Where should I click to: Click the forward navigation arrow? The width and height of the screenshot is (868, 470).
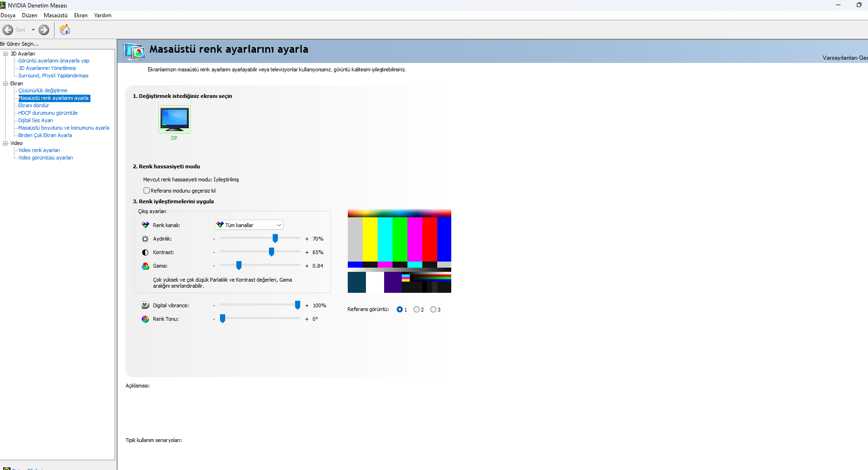coord(44,30)
